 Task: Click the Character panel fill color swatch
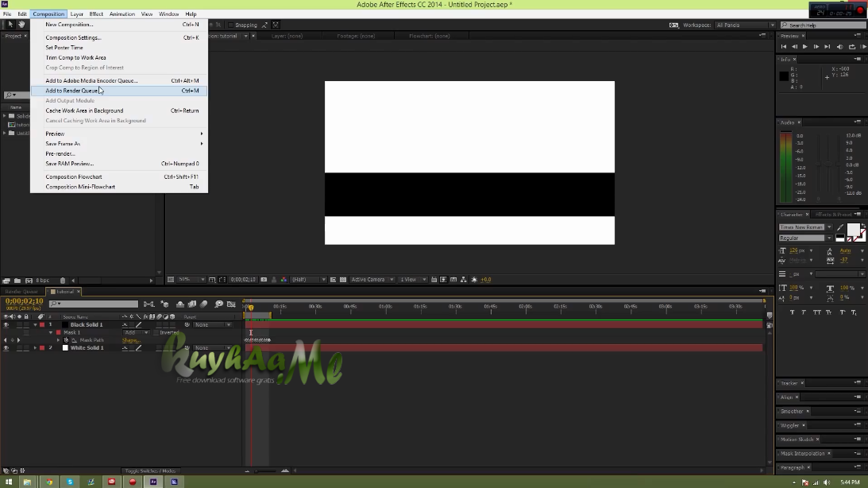point(853,230)
